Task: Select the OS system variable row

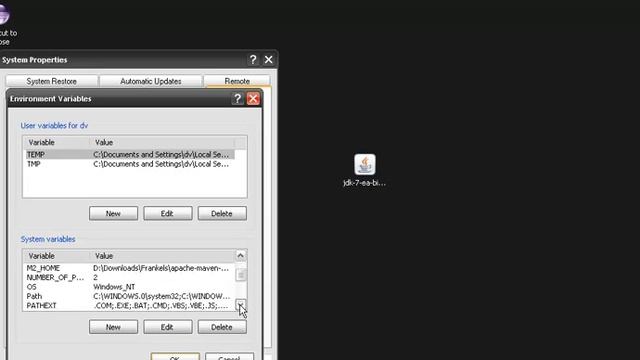Action: pyautogui.click(x=130, y=287)
